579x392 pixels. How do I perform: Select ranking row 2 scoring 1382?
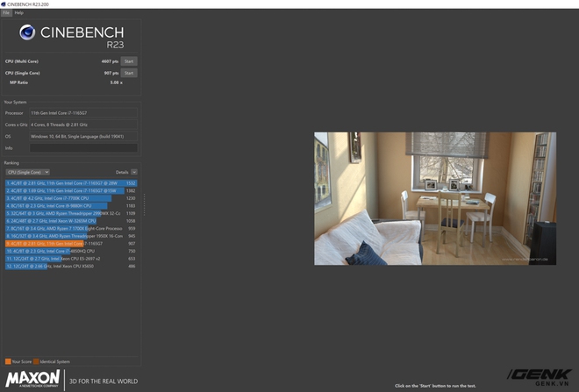(x=71, y=191)
